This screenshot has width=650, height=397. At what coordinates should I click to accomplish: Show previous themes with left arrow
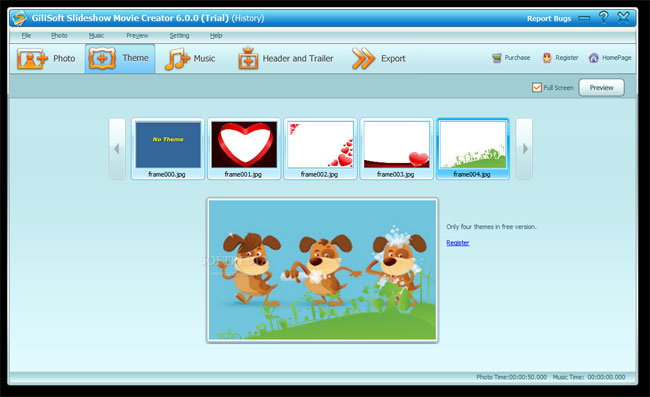(x=117, y=149)
